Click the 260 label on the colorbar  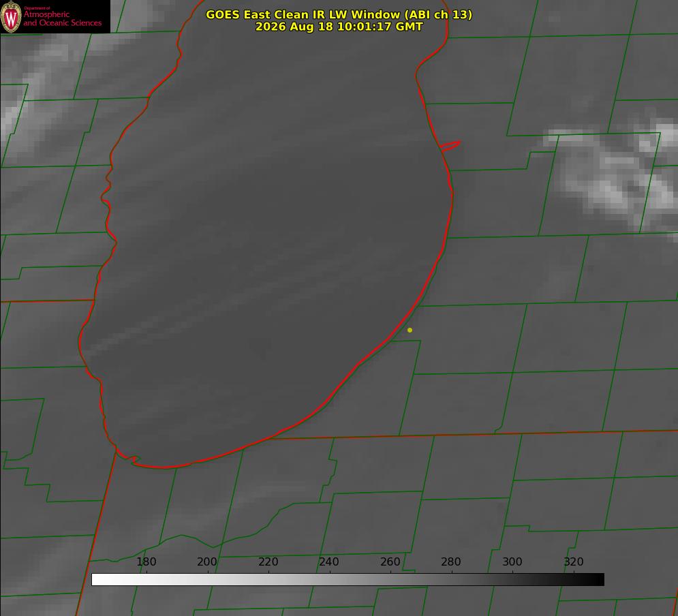(390, 561)
